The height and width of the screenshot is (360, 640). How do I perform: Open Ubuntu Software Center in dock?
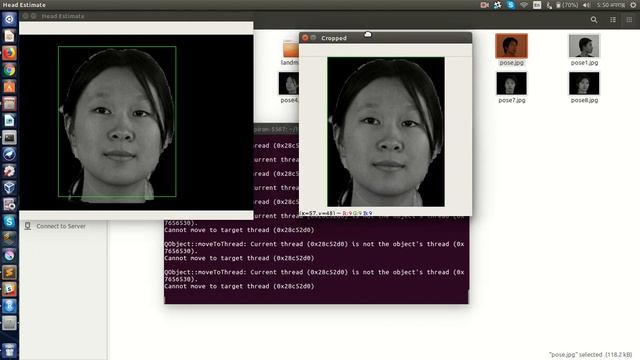(x=9, y=87)
